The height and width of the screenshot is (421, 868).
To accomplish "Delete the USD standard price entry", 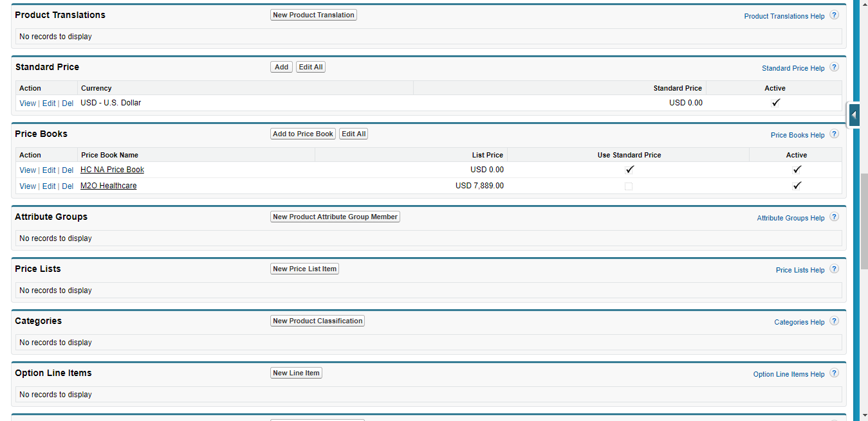I will click(68, 103).
